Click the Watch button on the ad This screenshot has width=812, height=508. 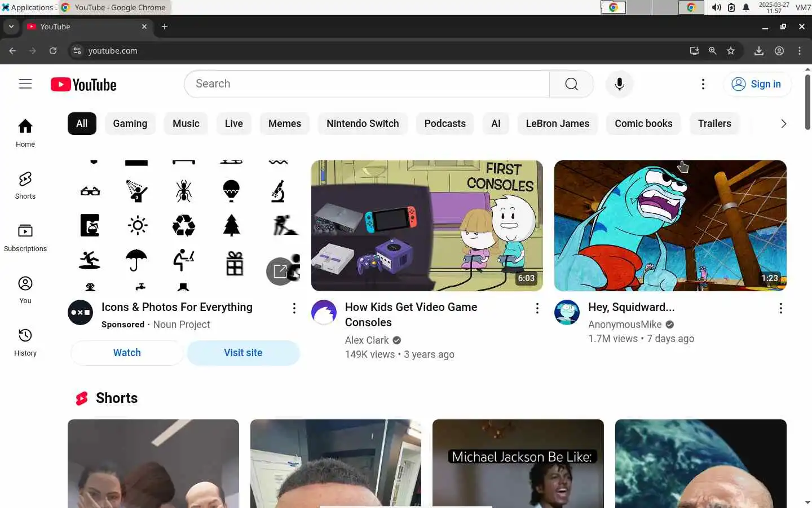point(127,353)
